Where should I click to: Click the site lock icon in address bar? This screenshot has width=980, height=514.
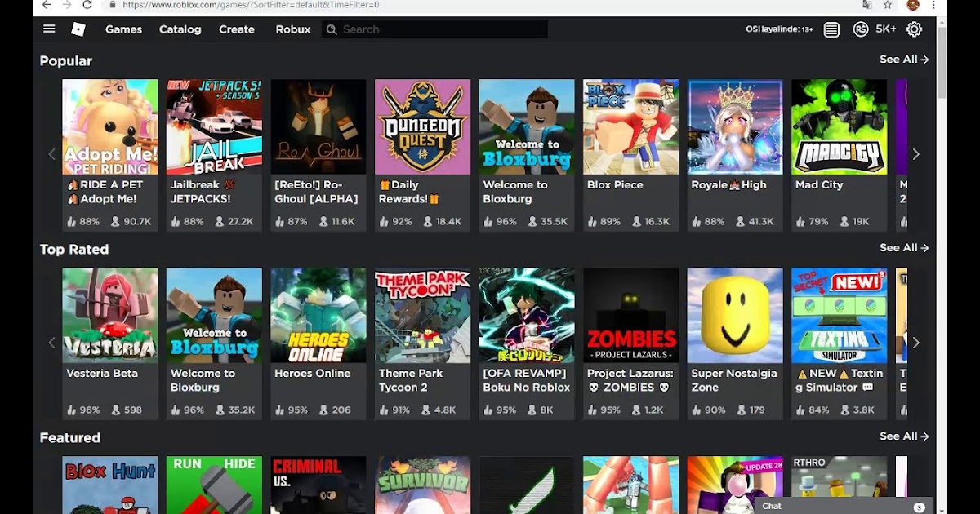pos(113,5)
